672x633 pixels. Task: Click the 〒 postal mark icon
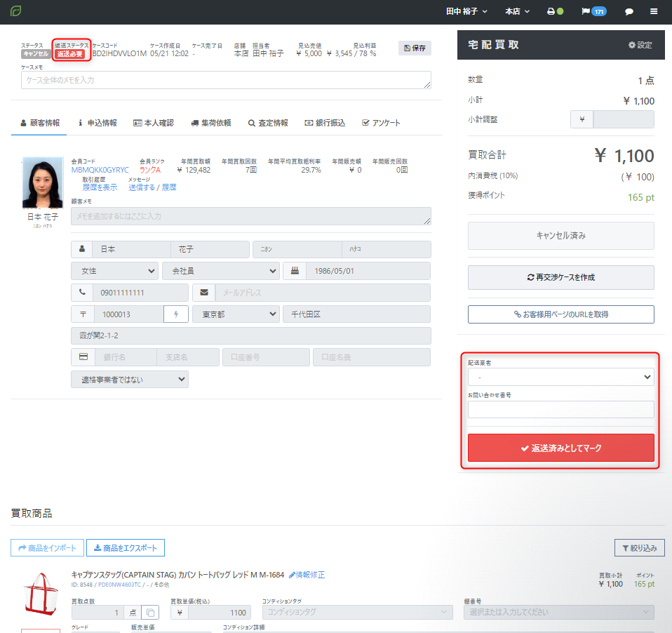tap(83, 314)
